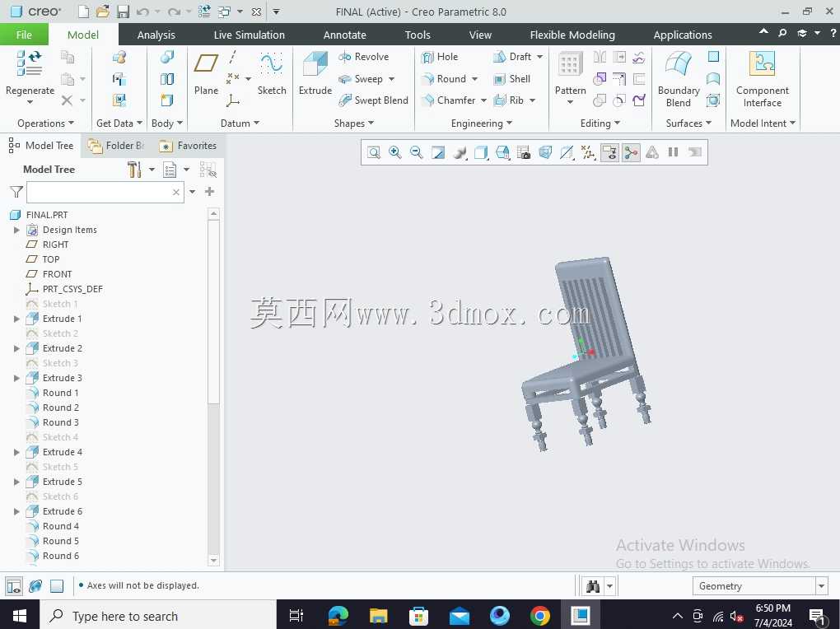Pause simulation in graphics toolbar
This screenshot has height=629, width=840.
point(674,152)
